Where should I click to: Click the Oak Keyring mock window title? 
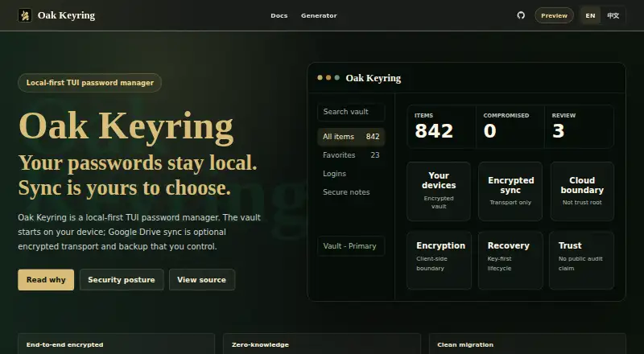pos(374,78)
